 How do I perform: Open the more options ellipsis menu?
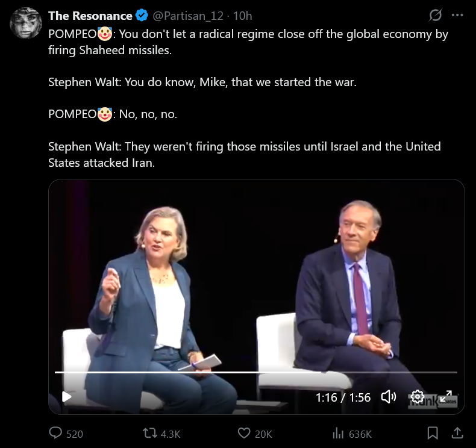[x=457, y=15]
